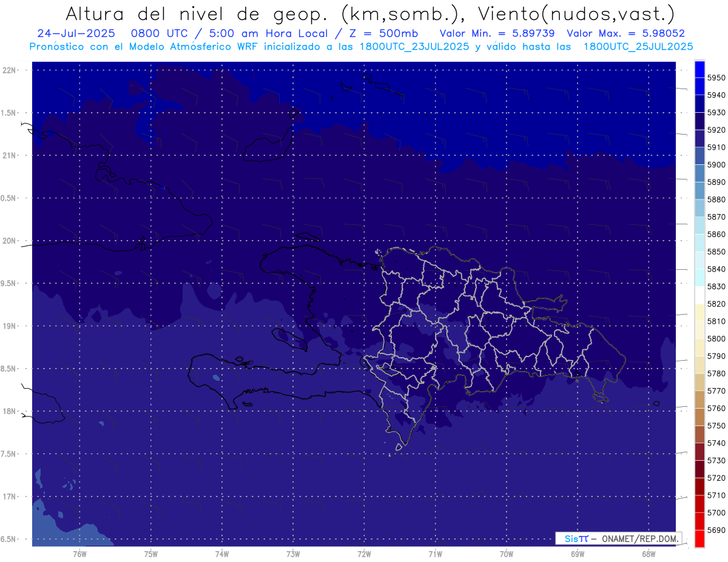Click the swatch between 5760 and 5750
The height and width of the screenshot is (562, 728).
699,416
